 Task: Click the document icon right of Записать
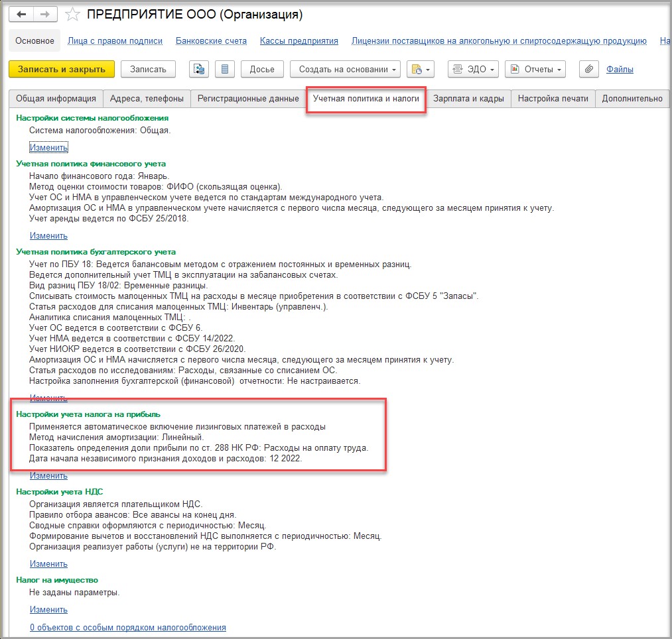199,69
